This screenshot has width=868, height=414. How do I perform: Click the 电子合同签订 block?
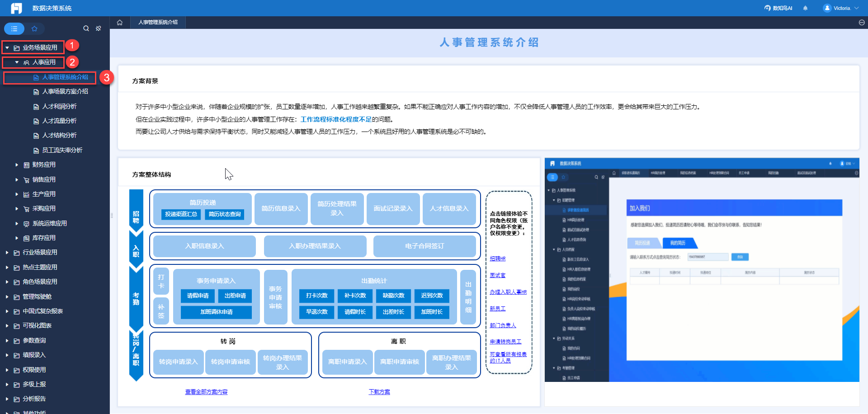(425, 246)
